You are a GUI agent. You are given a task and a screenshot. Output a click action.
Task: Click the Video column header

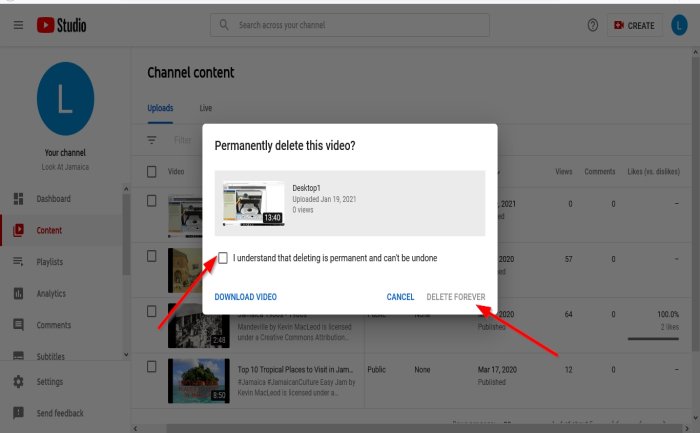click(x=176, y=171)
